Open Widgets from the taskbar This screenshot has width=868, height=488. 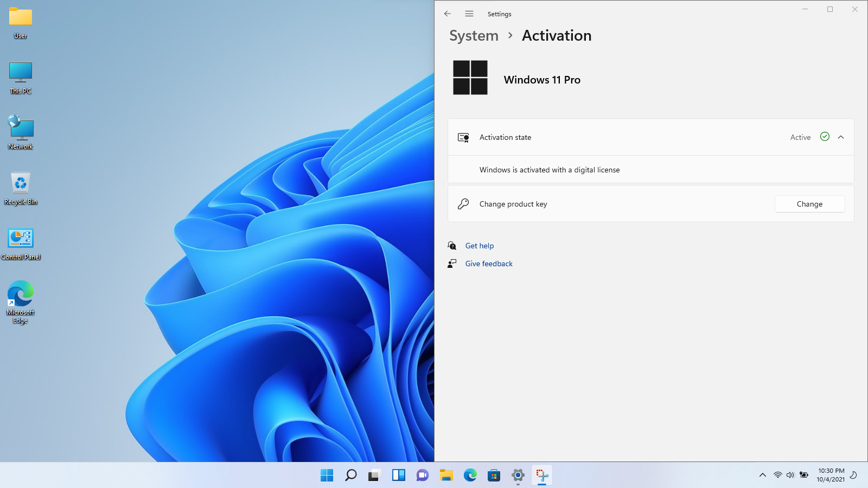tap(399, 475)
